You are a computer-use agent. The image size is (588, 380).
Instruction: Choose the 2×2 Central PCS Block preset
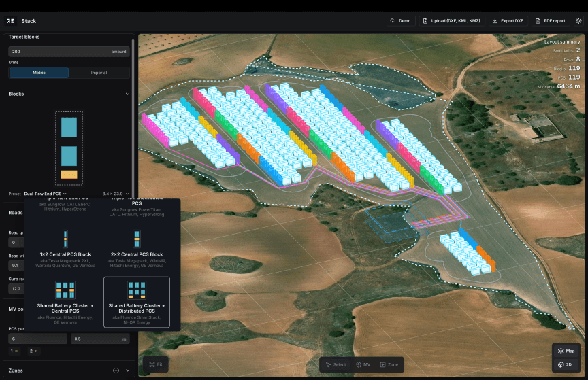pyautogui.click(x=137, y=248)
